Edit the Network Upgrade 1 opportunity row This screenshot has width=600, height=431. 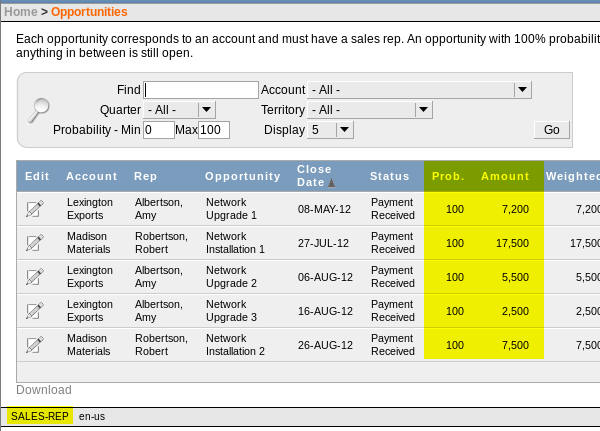click(x=34, y=209)
